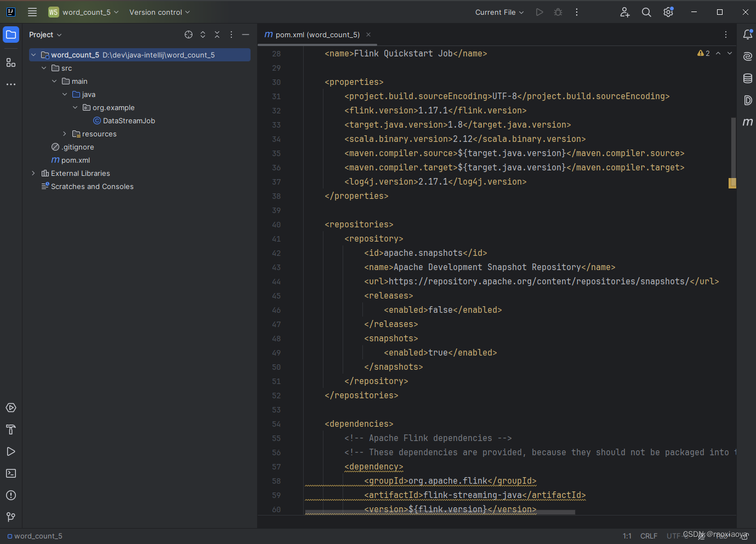The image size is (756, 544).
Task: Click the flink.version property line
Action: (435, 111)
